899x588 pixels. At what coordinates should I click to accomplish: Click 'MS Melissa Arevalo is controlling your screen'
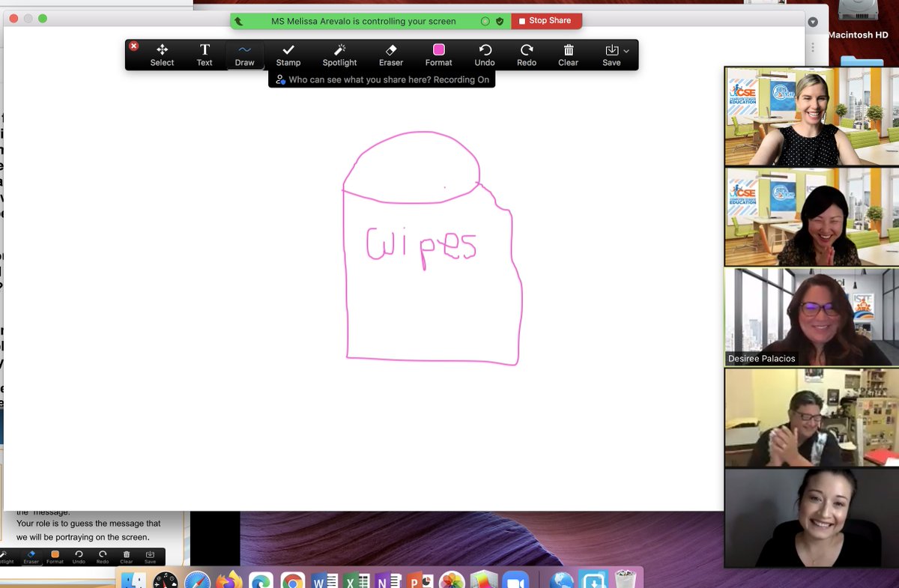(x=363, y=22)
